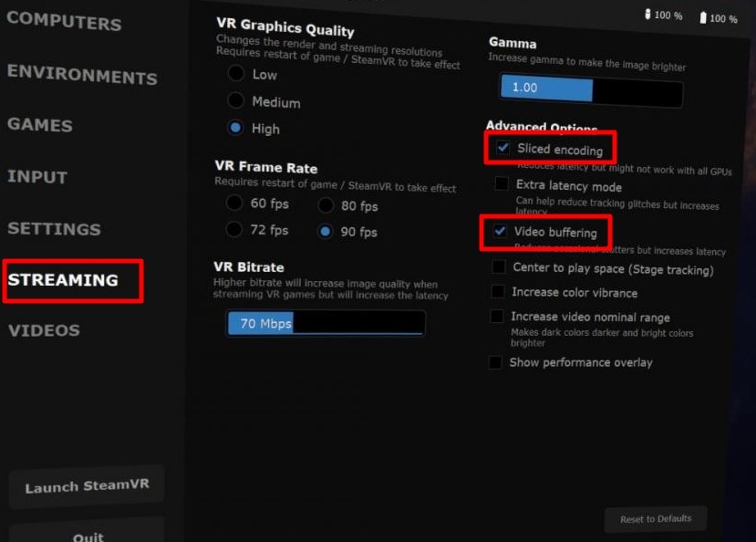Choose 72 fps frame rate
Viewport: 756px width, 542px height.
(234, 229)
